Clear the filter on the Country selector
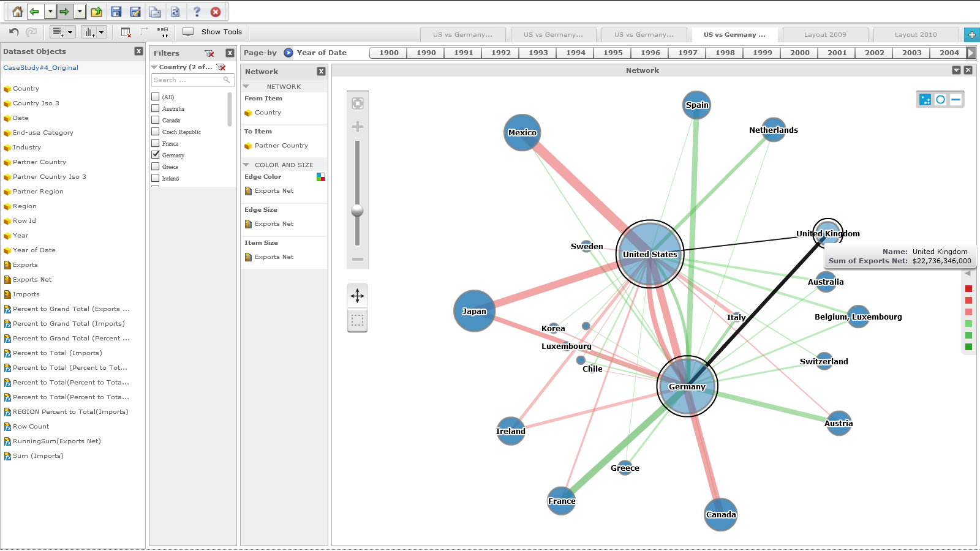Viewport: 980px width, 551px height. (x=221, y=67)
